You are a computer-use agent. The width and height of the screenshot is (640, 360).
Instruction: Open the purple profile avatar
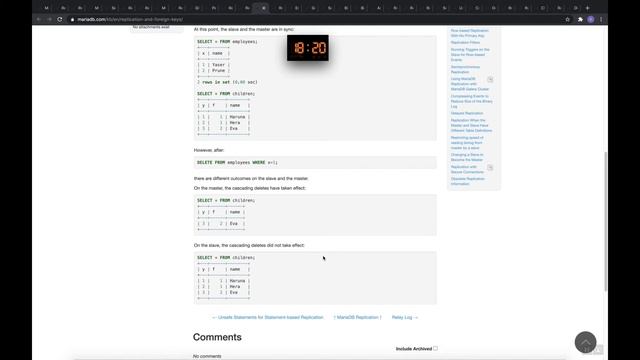(591, 19)
